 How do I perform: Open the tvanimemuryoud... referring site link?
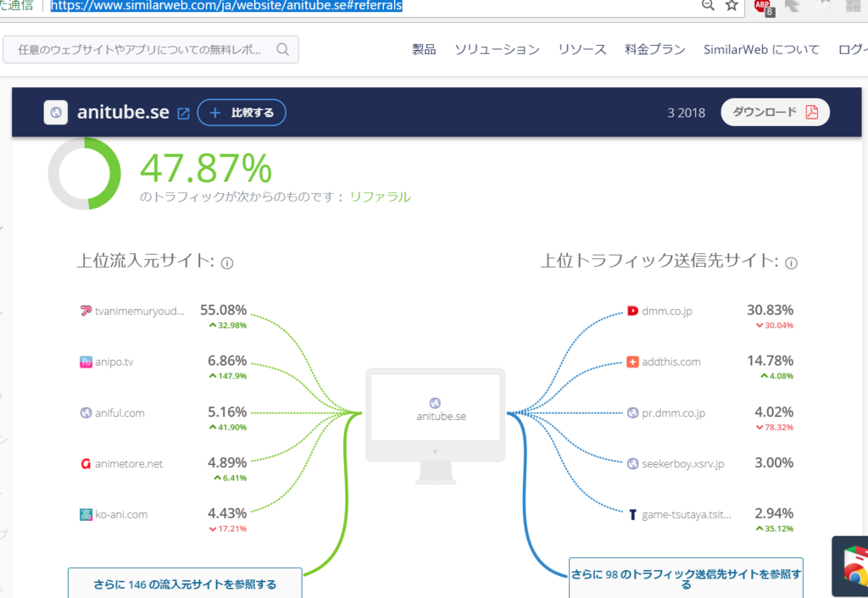[x=140, y=311]
